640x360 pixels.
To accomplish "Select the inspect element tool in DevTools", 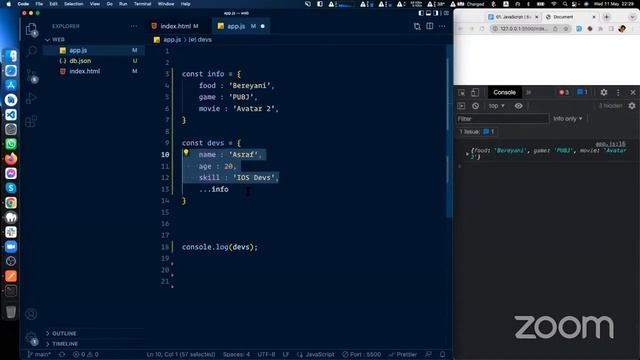I will click(x=462, y=93).
